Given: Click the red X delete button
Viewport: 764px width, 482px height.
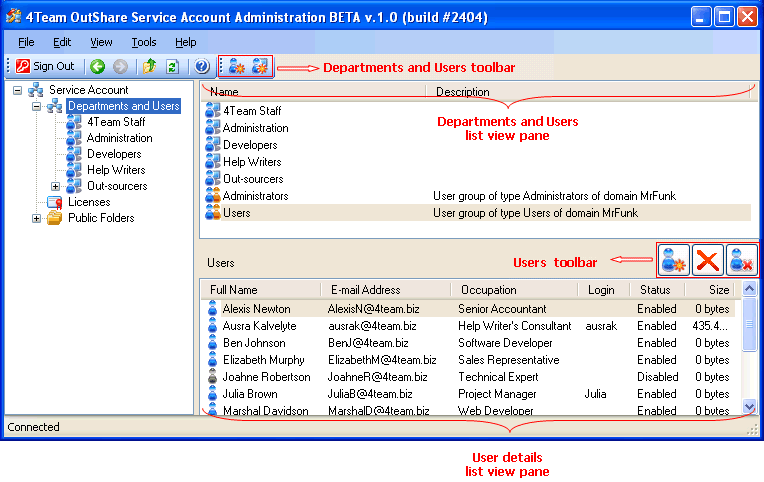Looking at the screenshot, I should pos(707,260).
